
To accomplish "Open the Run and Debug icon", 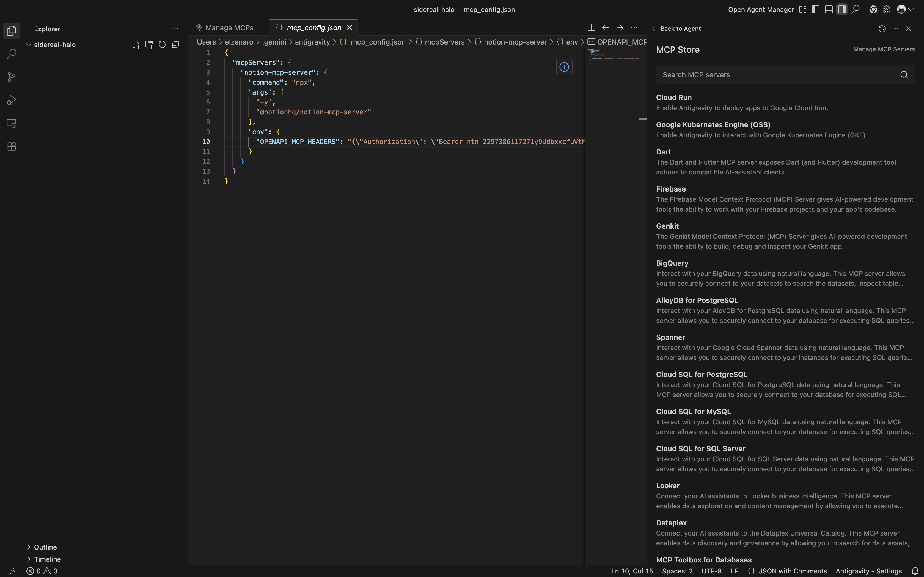I will (x=12, y=100).
